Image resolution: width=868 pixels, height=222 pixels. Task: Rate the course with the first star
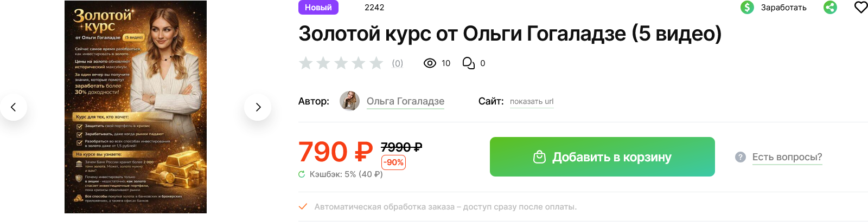(306, 63)
